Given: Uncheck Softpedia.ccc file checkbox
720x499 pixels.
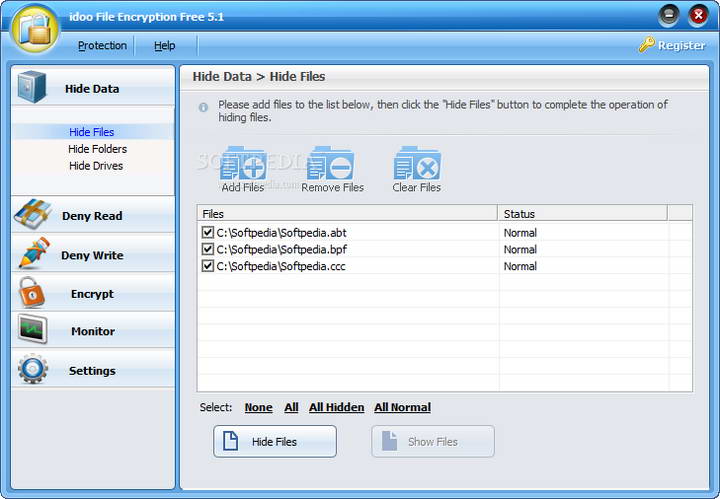Looking at the screenshot, I should point(208,266).
